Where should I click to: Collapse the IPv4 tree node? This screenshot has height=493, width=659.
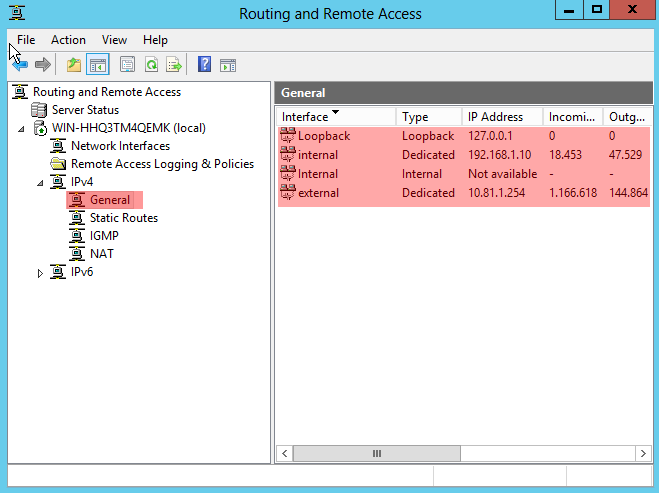click(40, 182)
